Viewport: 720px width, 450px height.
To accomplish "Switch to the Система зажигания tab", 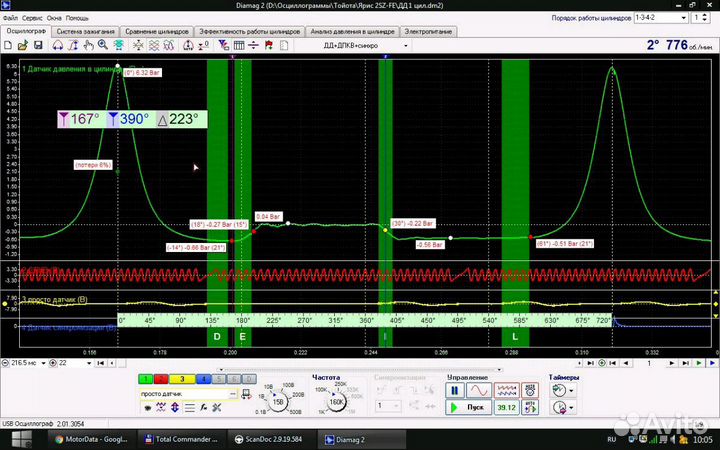I will coord(84,31).
